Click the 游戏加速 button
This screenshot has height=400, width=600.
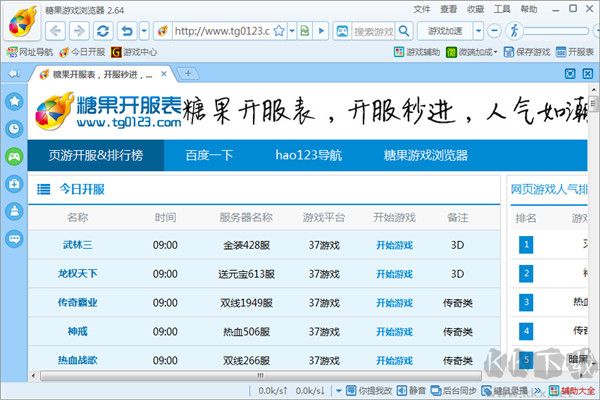click(445, 31)
